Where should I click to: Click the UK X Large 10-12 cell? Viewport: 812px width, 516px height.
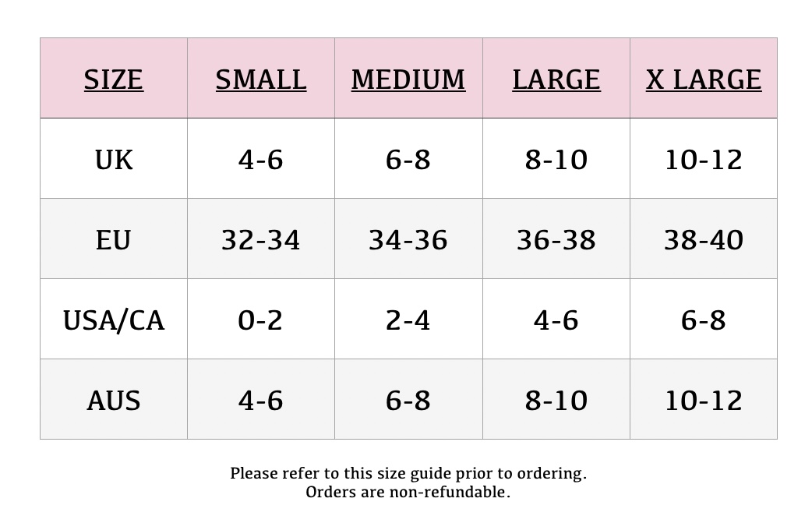[x=703, y=160]
